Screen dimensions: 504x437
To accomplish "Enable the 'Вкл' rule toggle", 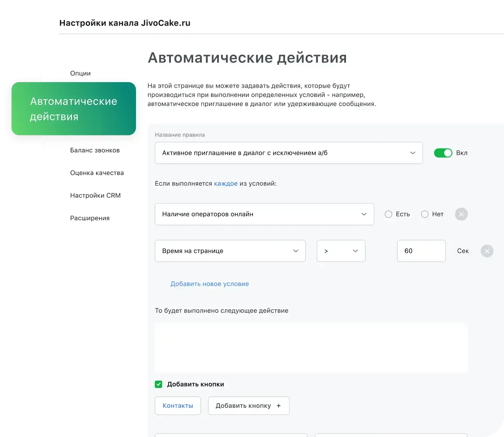I will (443, 153).
